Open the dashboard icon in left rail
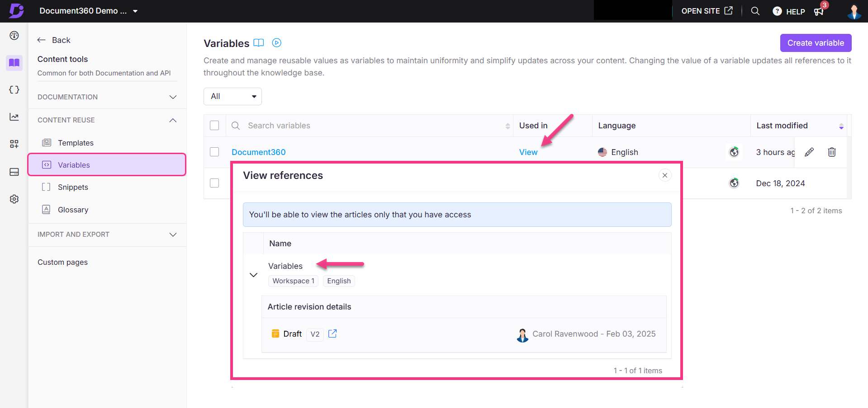This screenshot has height=408, width=868. click(14, 35)
